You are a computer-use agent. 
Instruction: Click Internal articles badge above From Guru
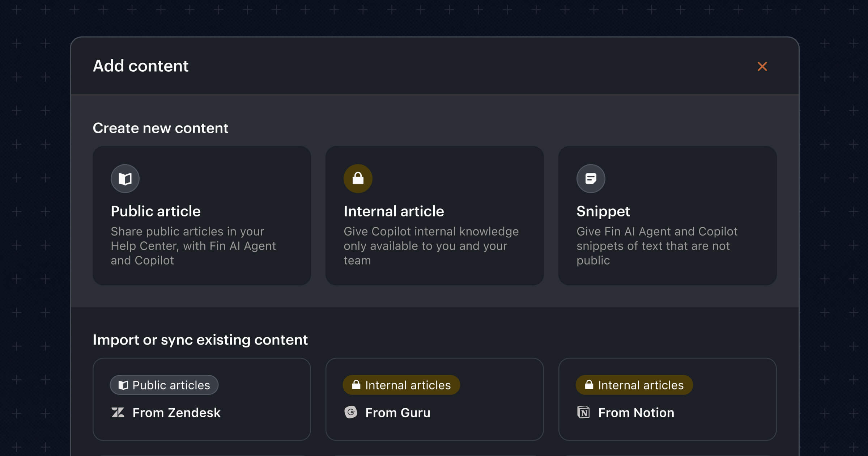[x=401, y=385]
